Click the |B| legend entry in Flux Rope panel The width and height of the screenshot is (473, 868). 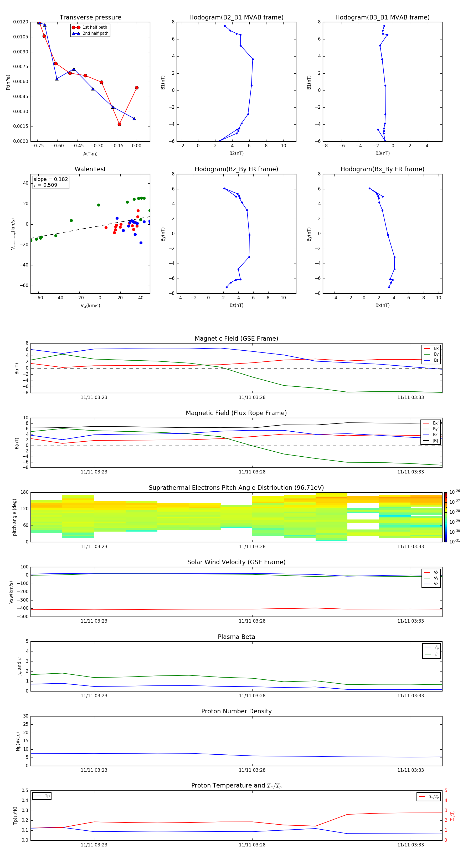pyautogui.click(x=431, y=441)
